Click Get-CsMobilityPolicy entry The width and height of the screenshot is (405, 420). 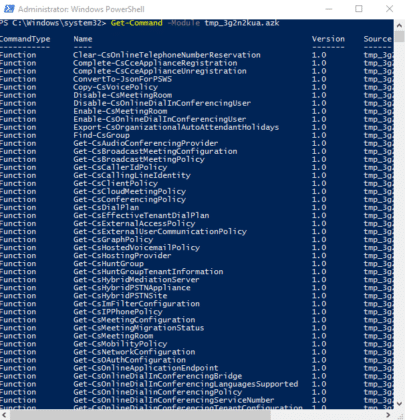[120, 344]
